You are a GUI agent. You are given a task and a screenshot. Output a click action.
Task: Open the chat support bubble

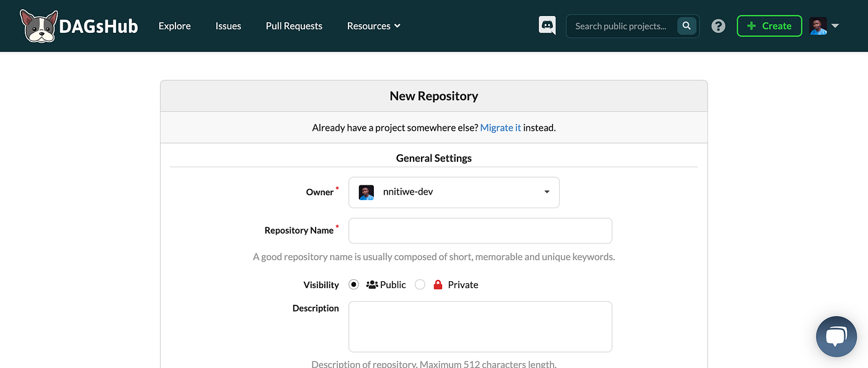(x=836, y=336)
